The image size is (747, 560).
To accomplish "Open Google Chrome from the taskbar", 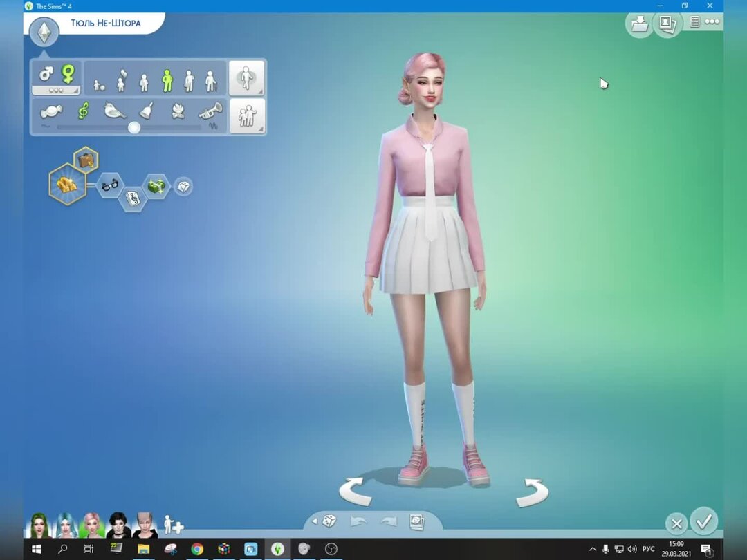I will 196,549.
